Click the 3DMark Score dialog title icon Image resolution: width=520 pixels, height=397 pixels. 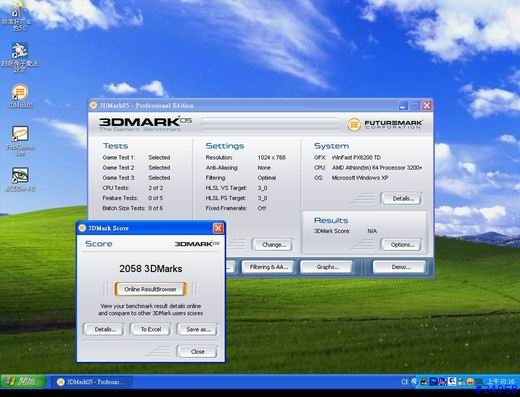(x=82, y=228)
